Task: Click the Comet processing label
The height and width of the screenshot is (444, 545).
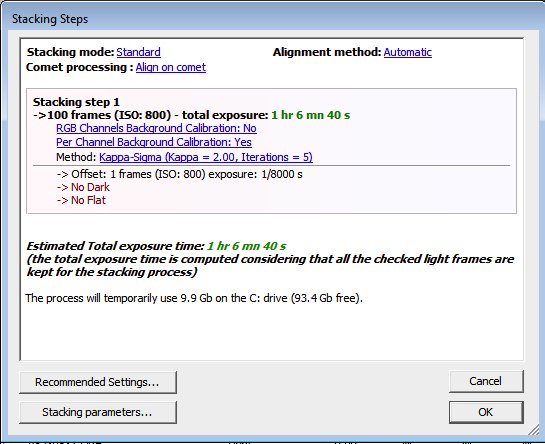Action: click(80, 67)
